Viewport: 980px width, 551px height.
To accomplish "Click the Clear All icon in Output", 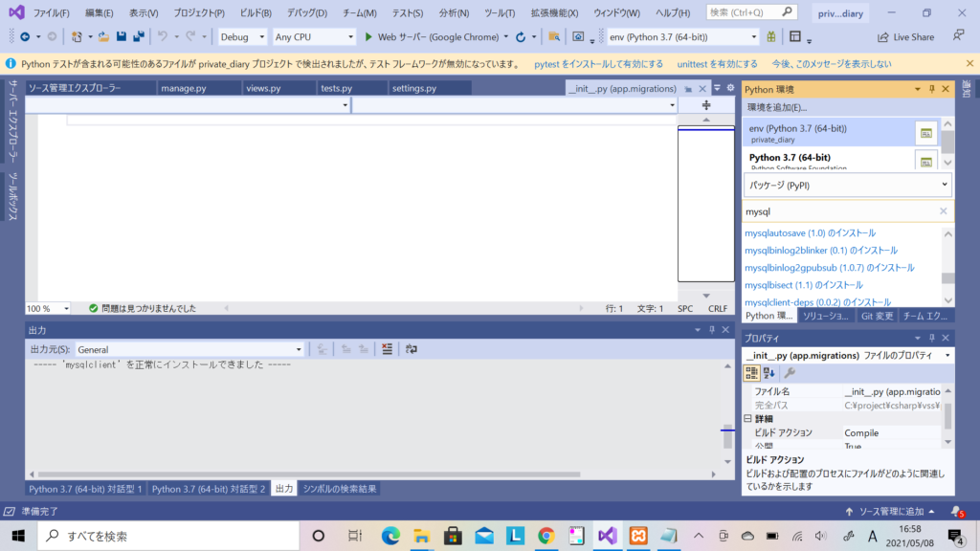I will coord(387,349).
